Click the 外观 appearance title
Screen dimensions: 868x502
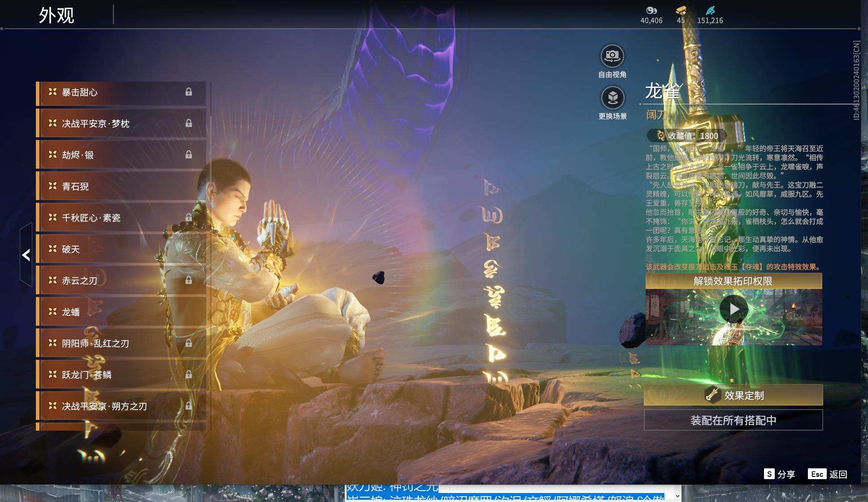pyautogui.click(x=56, y=15)
